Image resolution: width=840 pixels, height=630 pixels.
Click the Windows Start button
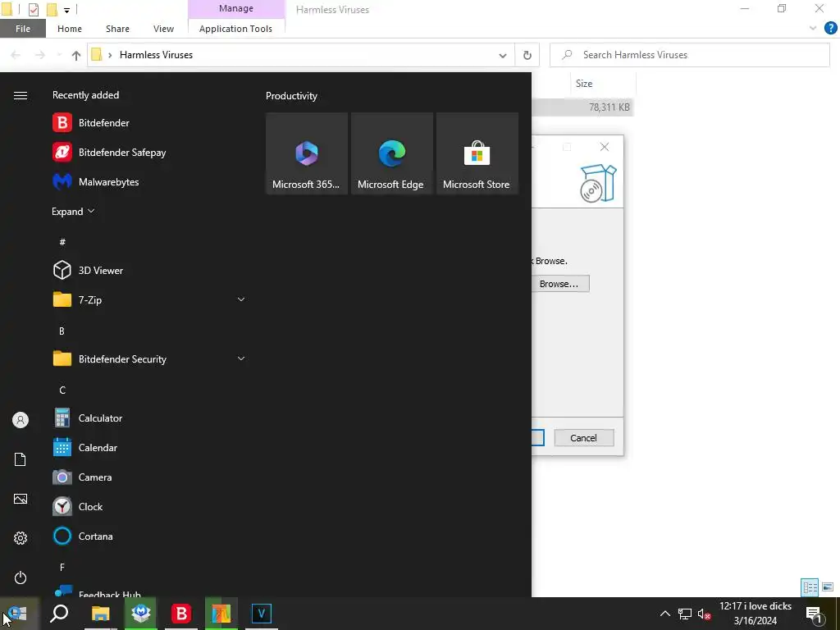pyautogui.click(x=18, y=614)
